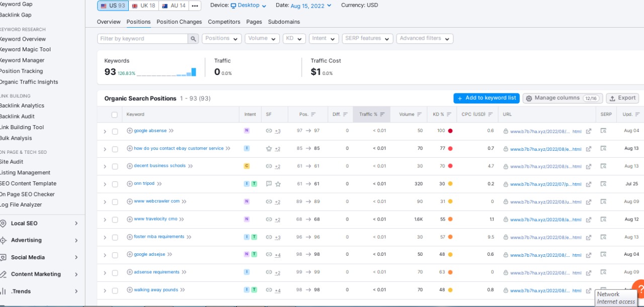
Task: Sort by Pos. column sort icon
Action: [313, 115]
